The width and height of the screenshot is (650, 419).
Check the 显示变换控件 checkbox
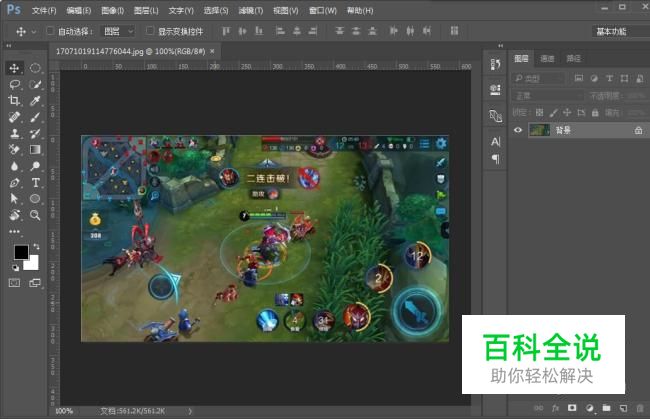[x=150, y=31]
